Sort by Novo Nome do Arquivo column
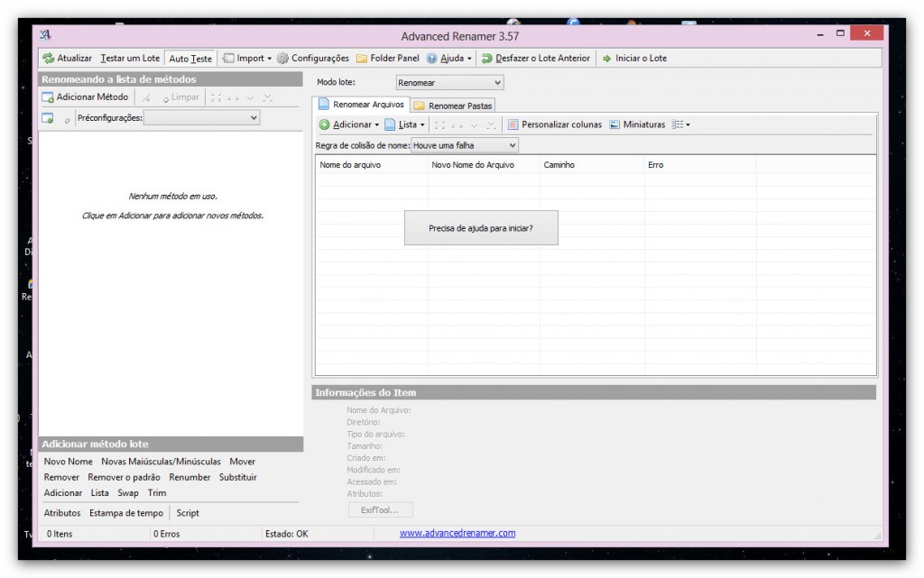 tap(484, 165)
